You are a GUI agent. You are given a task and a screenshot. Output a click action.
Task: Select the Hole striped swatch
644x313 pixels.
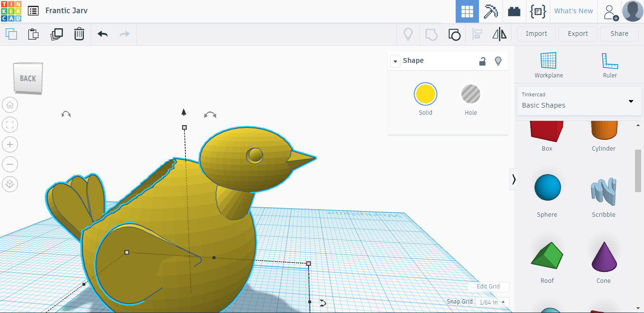pyautogui.click(x=470, y=94)
